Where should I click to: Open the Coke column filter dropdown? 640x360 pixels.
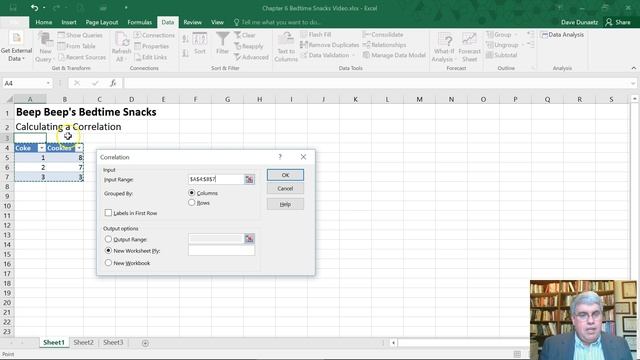41,148
